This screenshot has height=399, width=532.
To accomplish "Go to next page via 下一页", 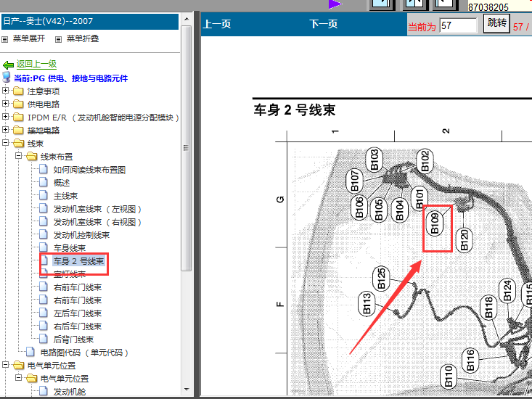I will (324, 24).
